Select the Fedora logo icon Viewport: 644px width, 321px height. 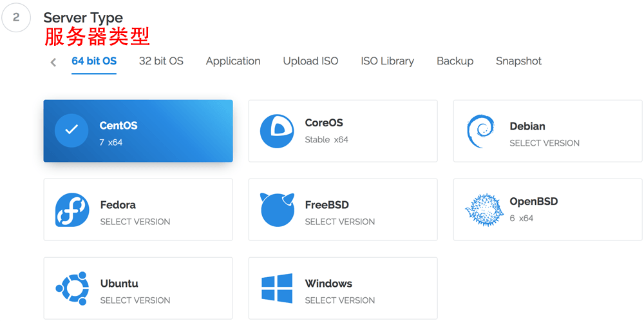pyautogui.click(x=72, y=210)
